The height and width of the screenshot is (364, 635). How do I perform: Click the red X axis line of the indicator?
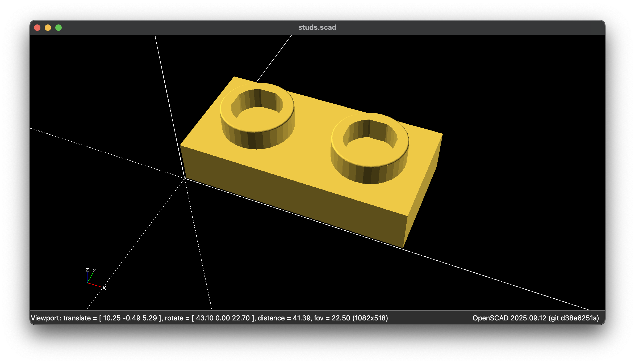tap(94, 285)
